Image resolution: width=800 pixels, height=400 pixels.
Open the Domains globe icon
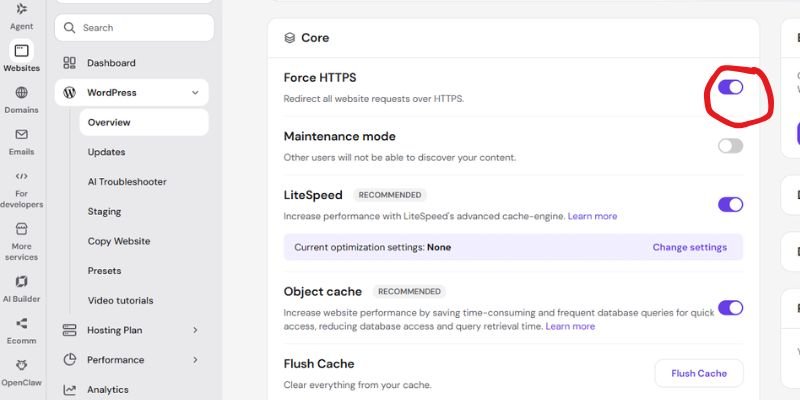tap(21, 92)
